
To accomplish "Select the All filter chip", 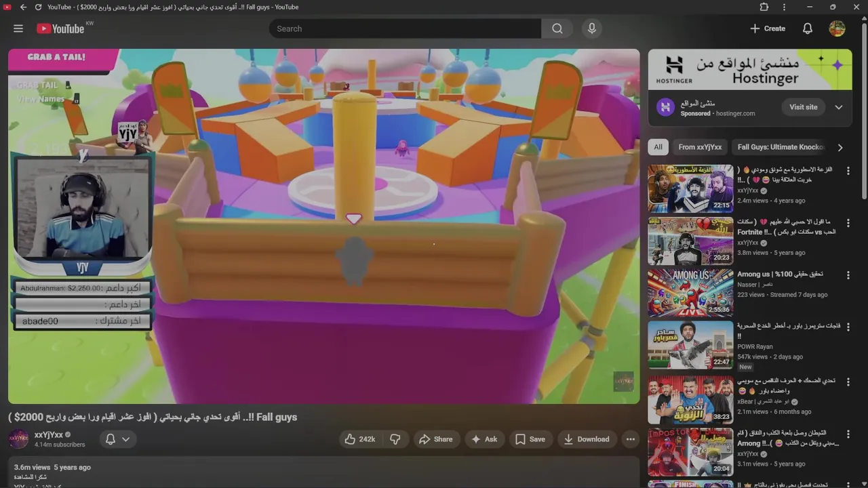I will 658,147.
